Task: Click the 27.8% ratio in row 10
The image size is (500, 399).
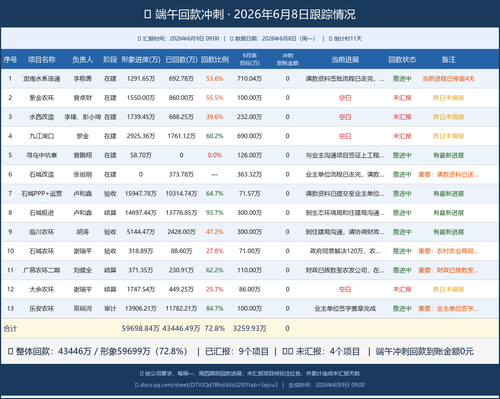Action: [215, 251]
